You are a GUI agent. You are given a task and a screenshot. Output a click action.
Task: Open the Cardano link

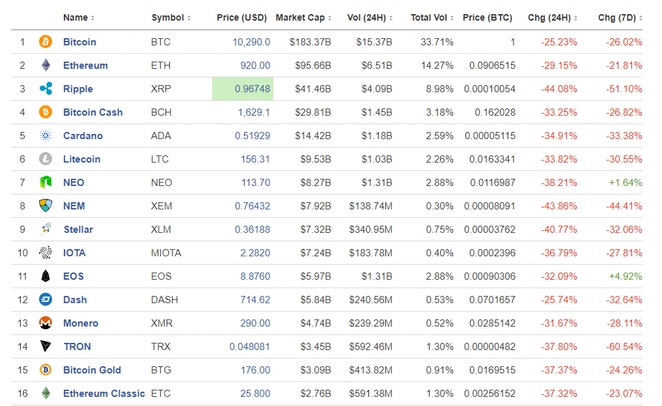(83, 135)
